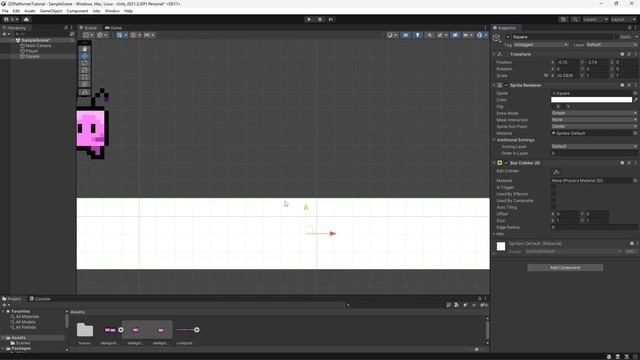Click the Scale X field

567,76
